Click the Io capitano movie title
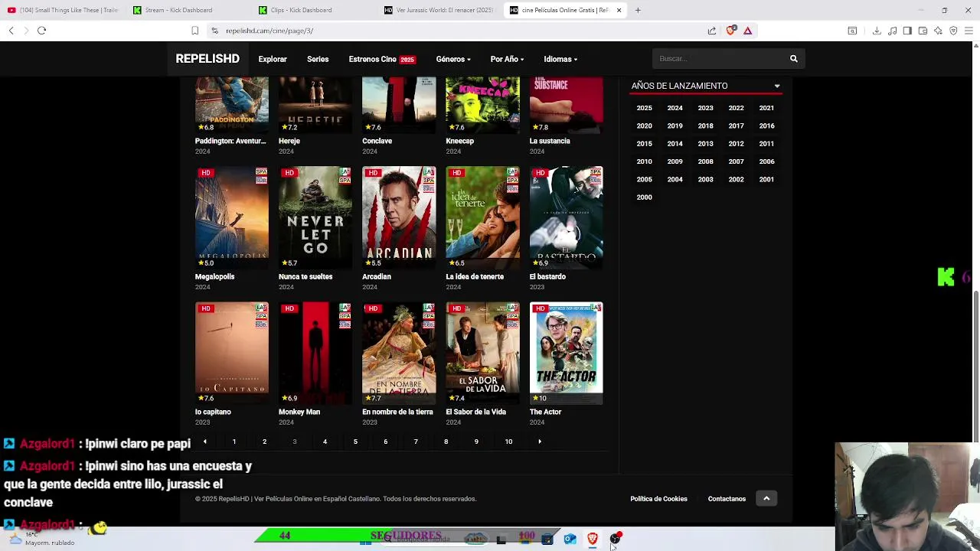The width and height of the screenshot is (980, 551). tap(213, 412)
